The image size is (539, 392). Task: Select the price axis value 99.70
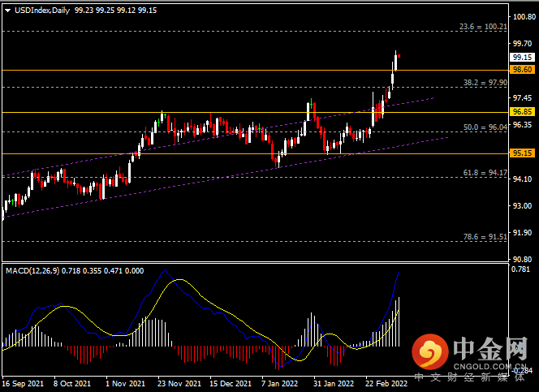pyautogui.click(x=522, y=44)
